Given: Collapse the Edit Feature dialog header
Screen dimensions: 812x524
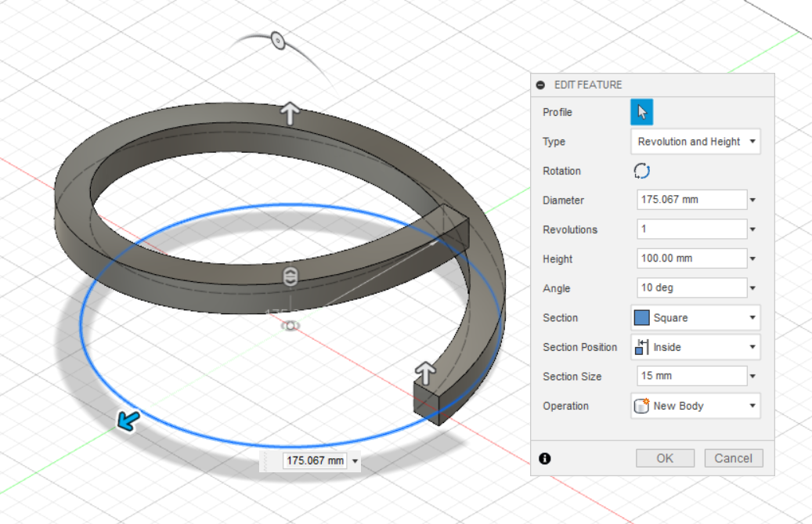Looking at the screenshot, I should (x=541, y=84).
